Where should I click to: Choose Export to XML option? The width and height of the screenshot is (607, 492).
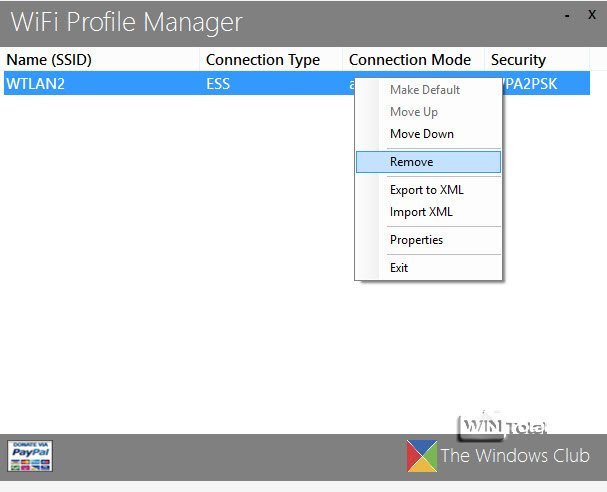pos(426,190)
